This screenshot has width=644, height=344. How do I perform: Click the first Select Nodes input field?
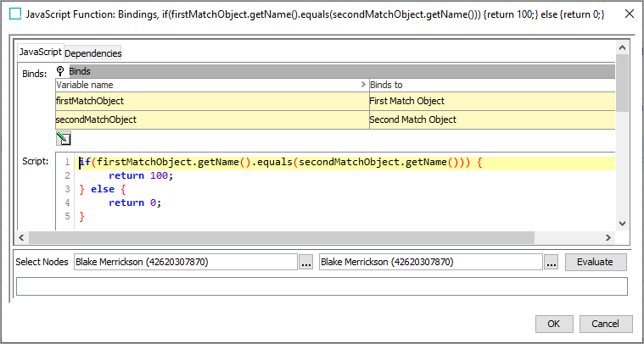[185, 262]
